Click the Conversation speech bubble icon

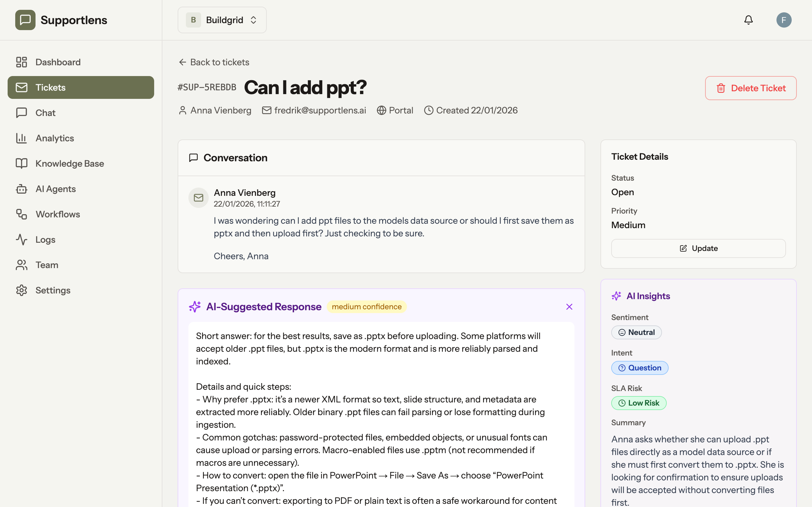point(193,158)
